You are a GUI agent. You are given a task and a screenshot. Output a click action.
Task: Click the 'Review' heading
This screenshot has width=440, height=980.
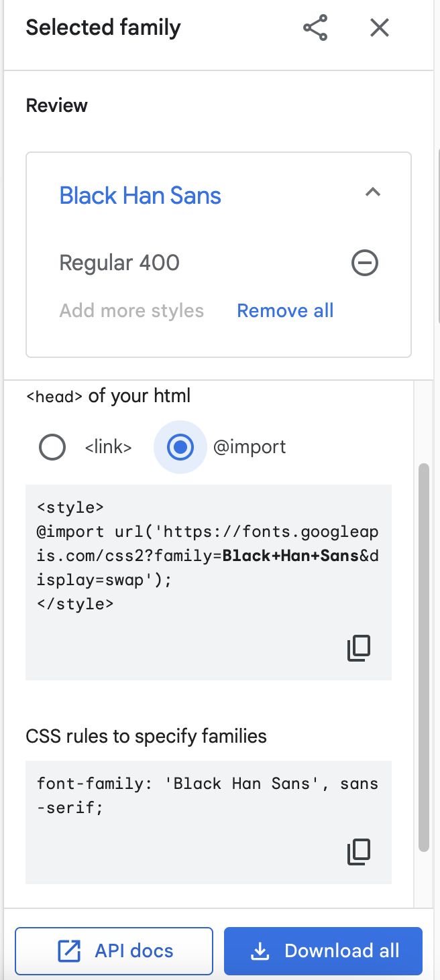[57, 106]
